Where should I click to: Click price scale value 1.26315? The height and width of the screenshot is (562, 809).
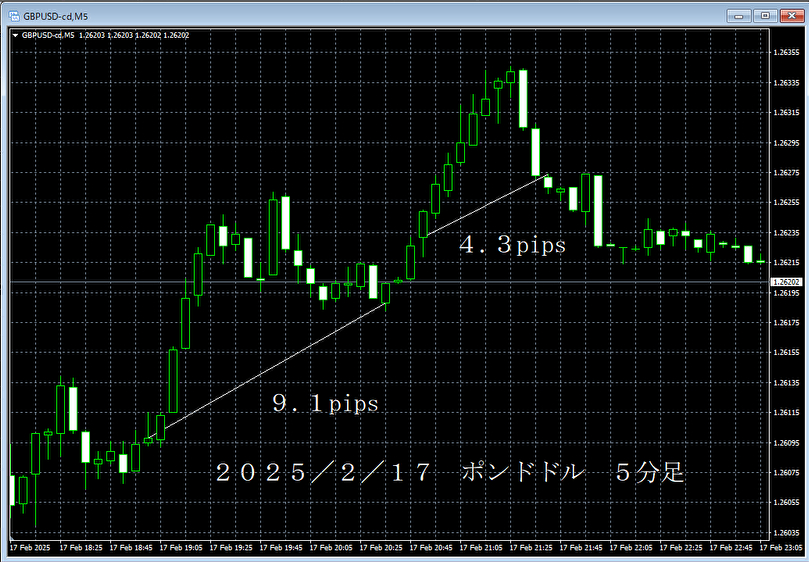[786, 113]
